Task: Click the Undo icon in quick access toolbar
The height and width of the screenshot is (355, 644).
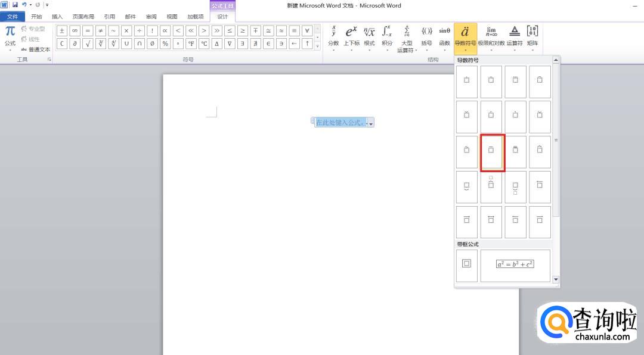Action: (24, 5)
